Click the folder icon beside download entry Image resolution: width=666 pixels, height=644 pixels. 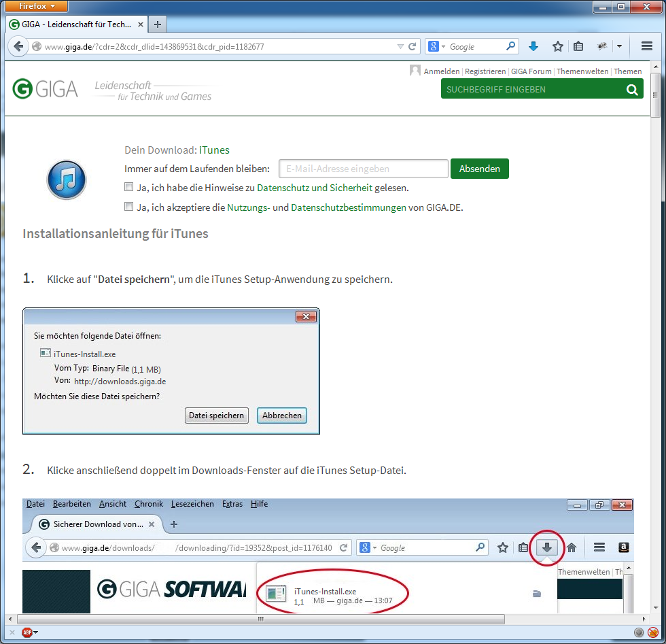click(x=537, y=594)
